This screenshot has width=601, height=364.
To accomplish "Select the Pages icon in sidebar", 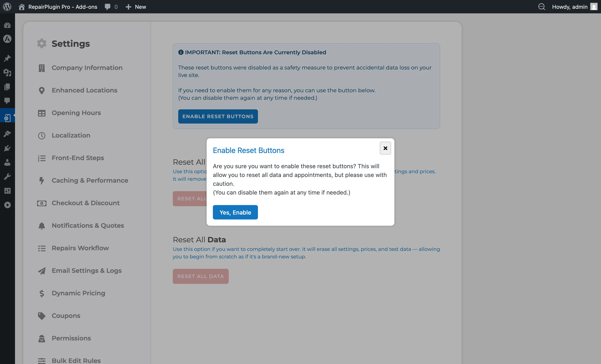I will [x=7, y=87].
